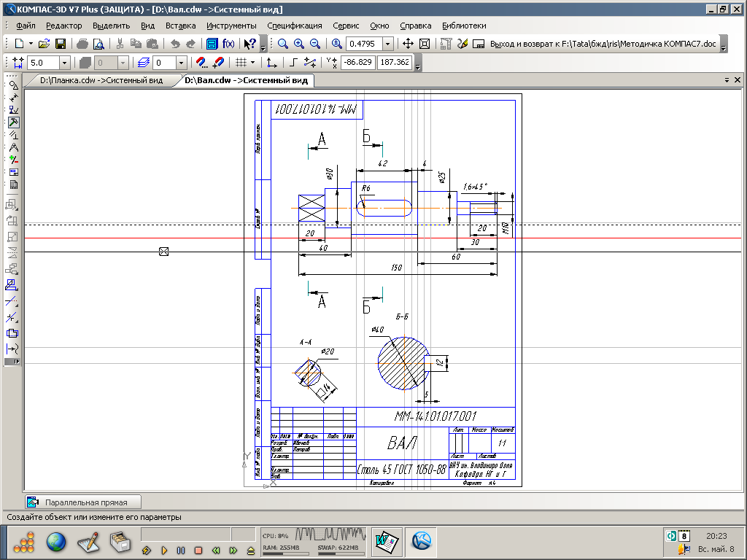Viewport: 747px width, 560px height.
Task: Open the Инструменты menu
Action: pyautogui.click(x=231, y=26)
